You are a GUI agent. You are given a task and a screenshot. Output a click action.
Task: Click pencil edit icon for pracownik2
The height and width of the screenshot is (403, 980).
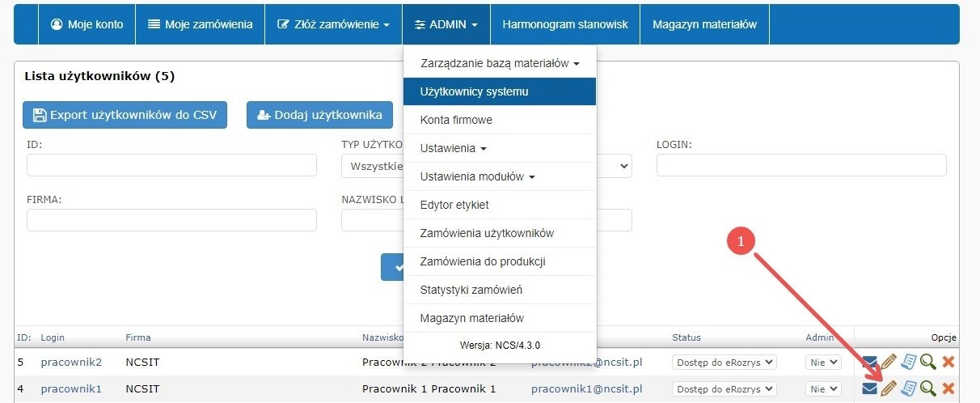(889, 362)
